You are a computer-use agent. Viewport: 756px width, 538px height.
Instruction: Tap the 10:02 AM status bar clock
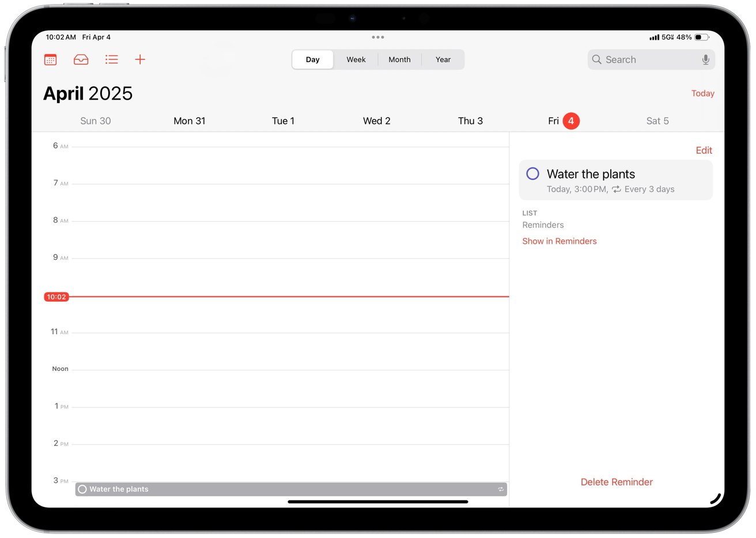(61, 37)
